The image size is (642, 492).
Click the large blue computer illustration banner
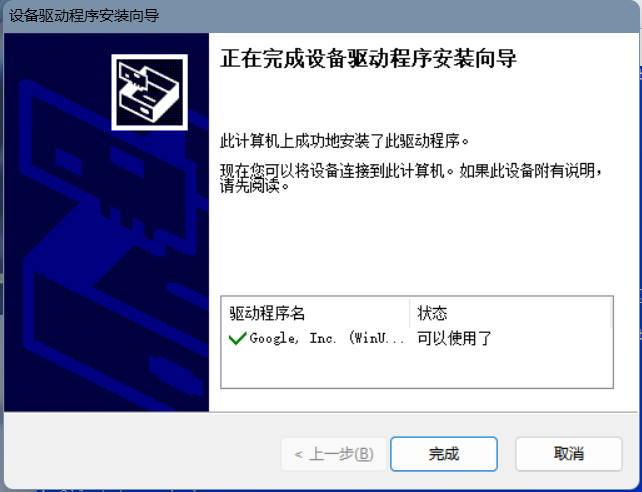tap(106, 222)
